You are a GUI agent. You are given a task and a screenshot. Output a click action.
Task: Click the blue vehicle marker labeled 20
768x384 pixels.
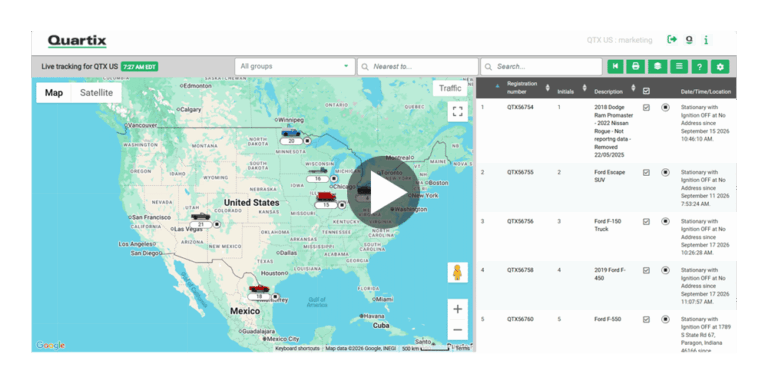click(291, 132)
